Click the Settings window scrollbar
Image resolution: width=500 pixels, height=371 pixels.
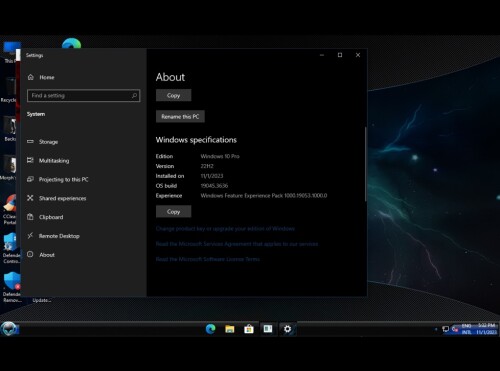coord(365,164)
